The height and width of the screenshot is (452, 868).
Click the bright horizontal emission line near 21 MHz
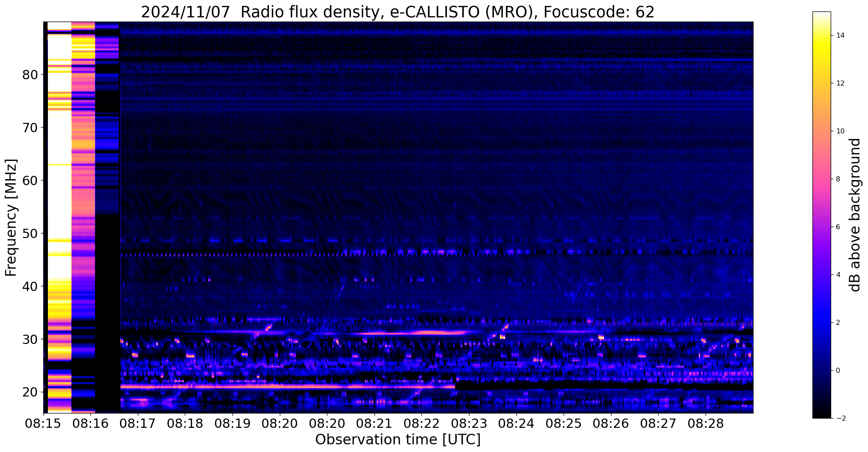coord(287,386)
